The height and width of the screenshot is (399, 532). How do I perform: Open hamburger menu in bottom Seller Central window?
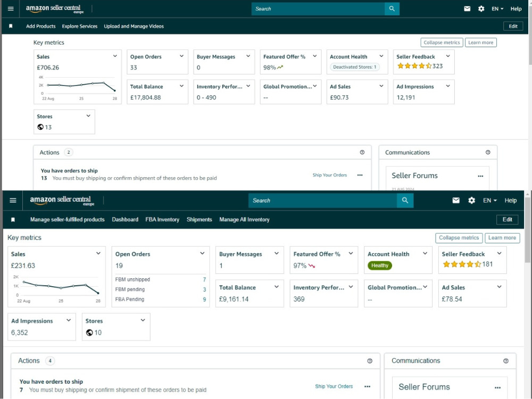(13, 201)
